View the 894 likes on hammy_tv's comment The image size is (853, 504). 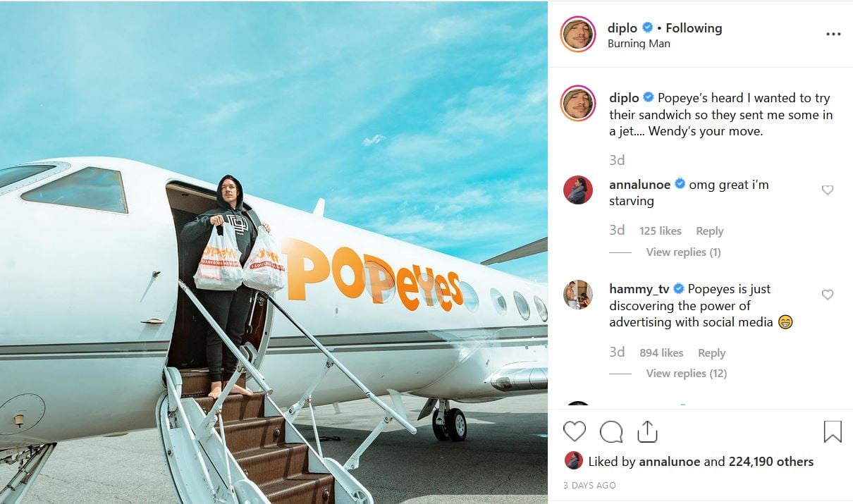tap(661, 353)
